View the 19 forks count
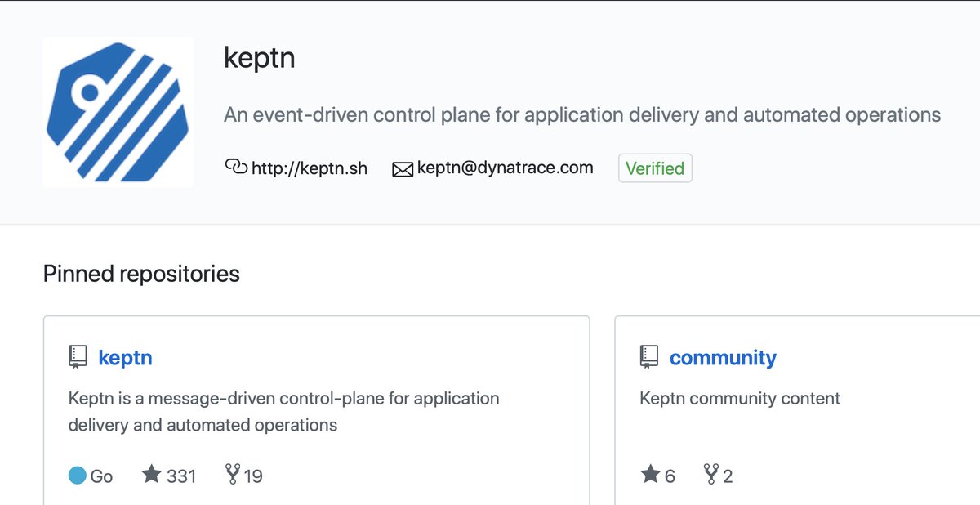The width and height of the screenshot is (980, 505). [x=253, y=476]
